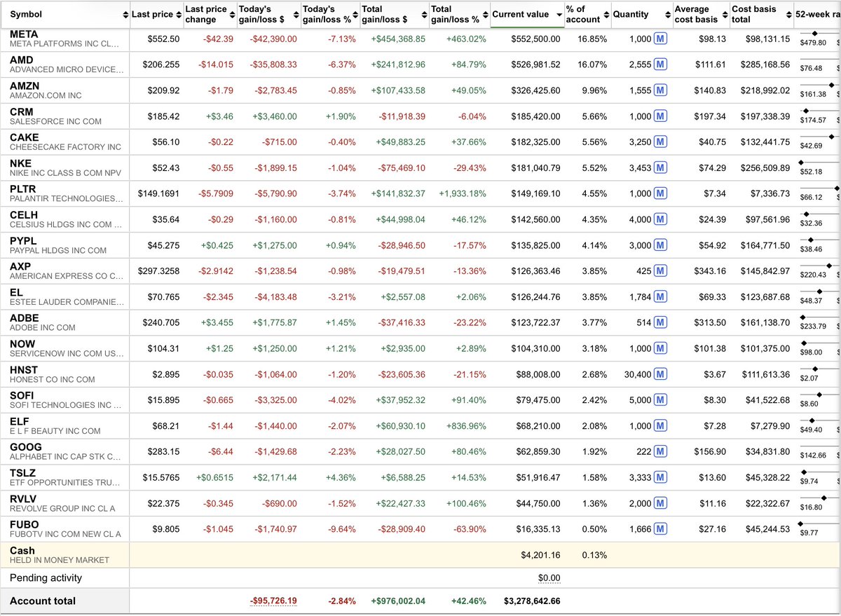Click the 52-week range marker for CRM
841x616 pixels.
[805, 111]
